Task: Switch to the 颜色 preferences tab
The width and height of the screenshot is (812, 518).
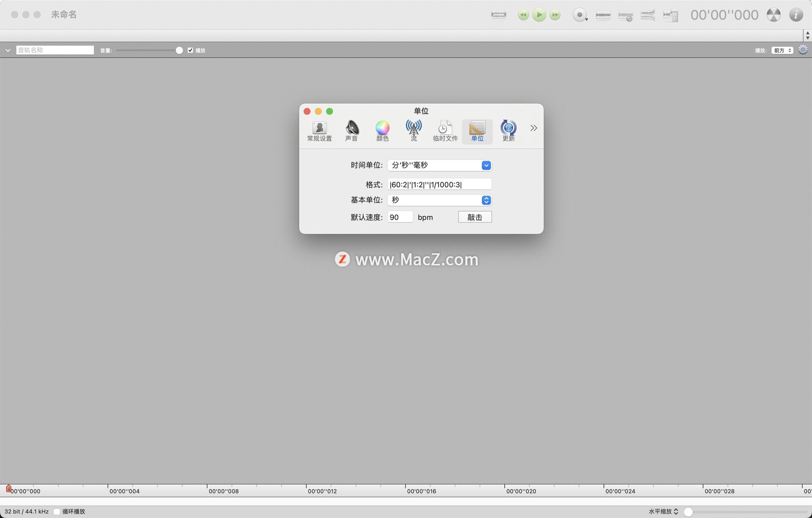Action: click(382, 132)
